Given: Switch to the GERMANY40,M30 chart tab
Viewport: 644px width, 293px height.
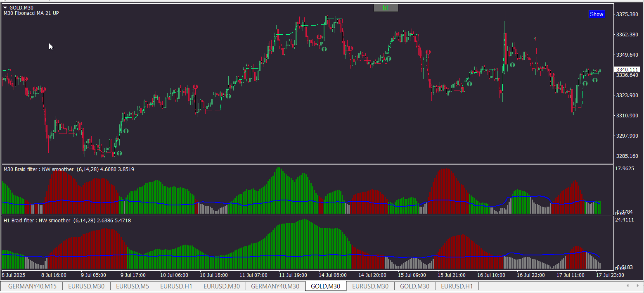Looking at the screenshot, I should (275, 286).
